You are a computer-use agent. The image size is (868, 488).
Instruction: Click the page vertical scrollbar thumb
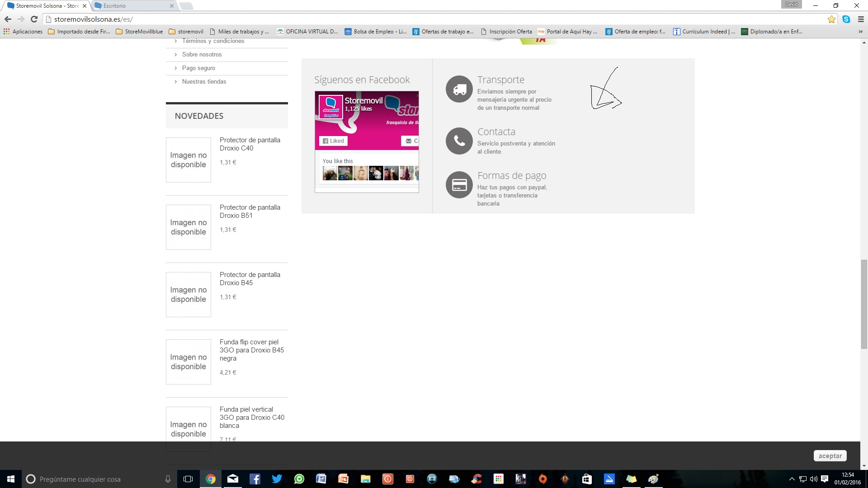click(864, 304)
